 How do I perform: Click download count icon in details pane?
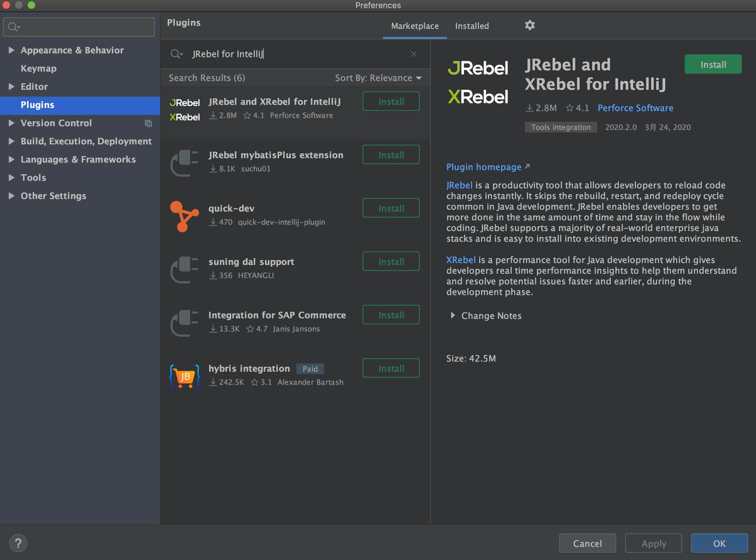529,108
